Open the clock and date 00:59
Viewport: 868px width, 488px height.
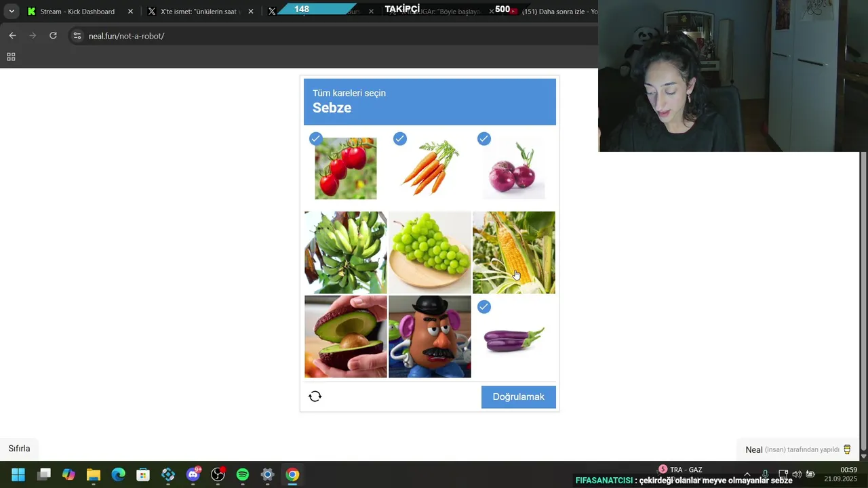point(841,474)
